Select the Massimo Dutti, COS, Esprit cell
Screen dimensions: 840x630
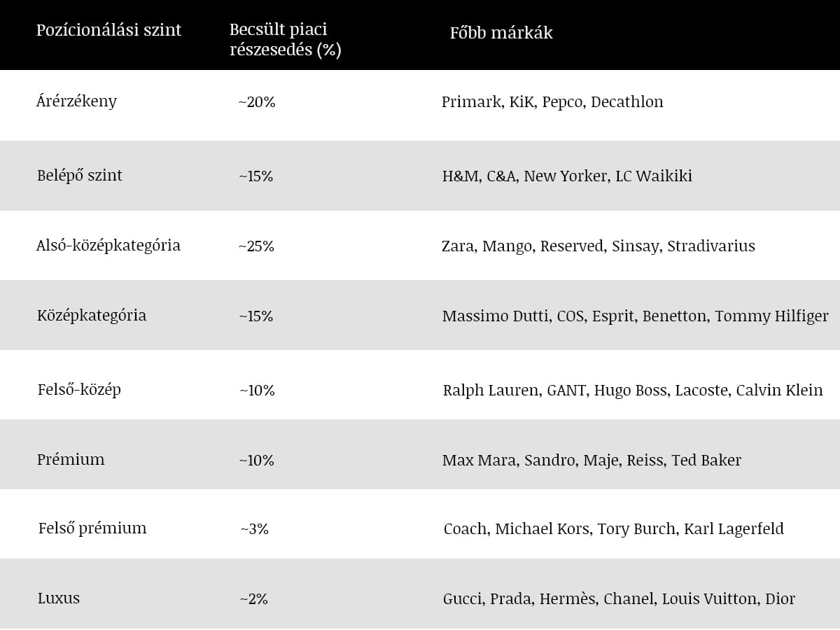(635, 316)
